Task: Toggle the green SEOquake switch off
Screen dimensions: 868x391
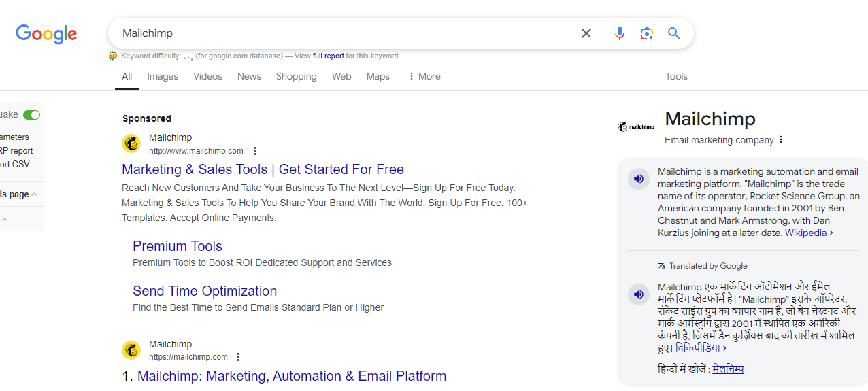Action: pos(31,115)
